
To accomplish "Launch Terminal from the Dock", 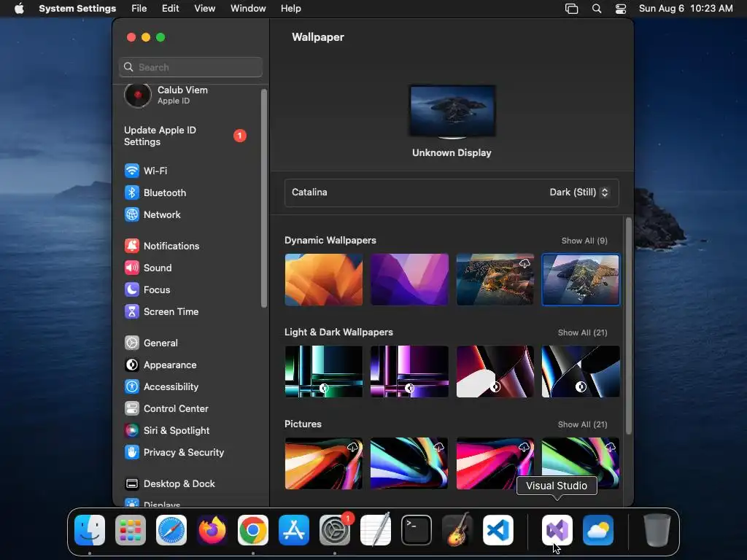I will 417,530.
